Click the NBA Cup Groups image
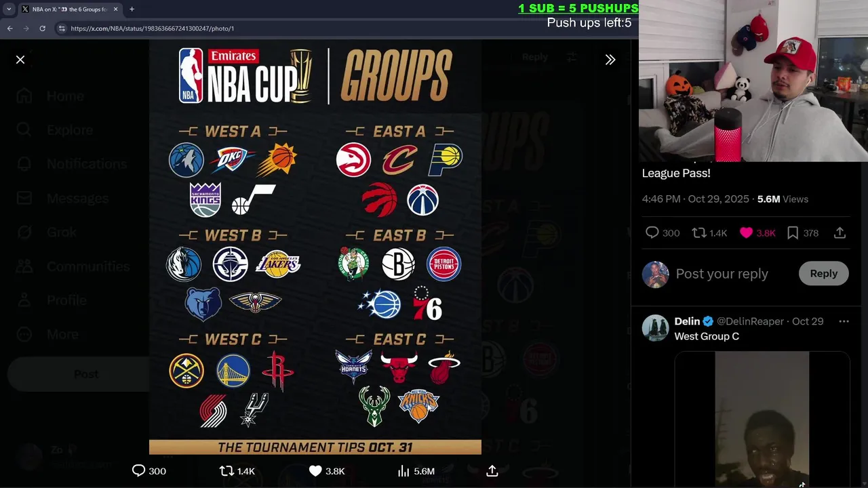 [315, 247]
